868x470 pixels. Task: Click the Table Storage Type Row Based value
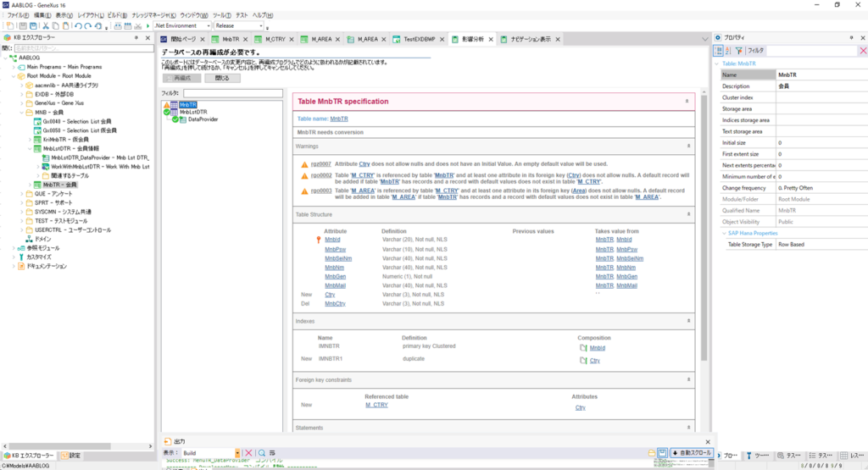coord(821,245)
